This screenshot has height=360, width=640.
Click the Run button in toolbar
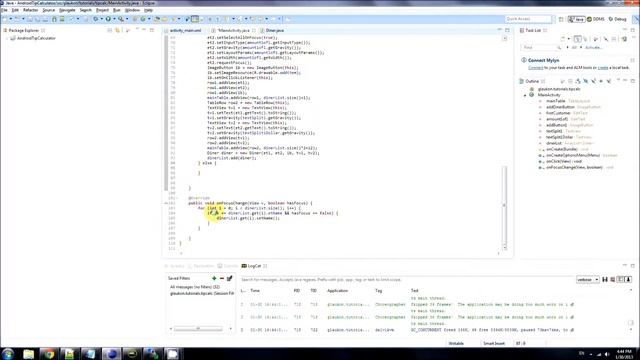[108, 19]
